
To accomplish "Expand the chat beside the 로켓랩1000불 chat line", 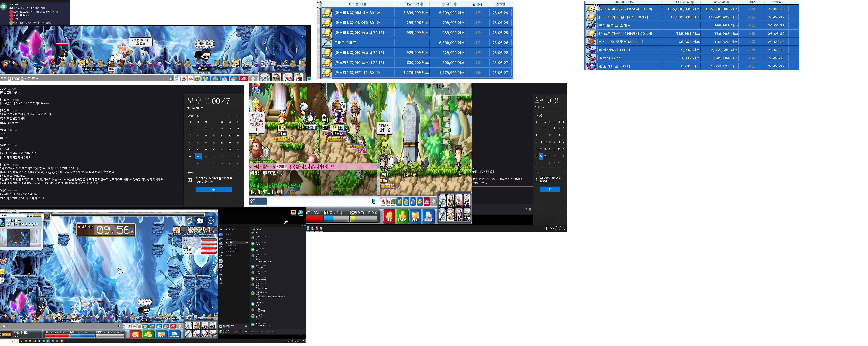I will pyautogui.click(x=170, y=79).
